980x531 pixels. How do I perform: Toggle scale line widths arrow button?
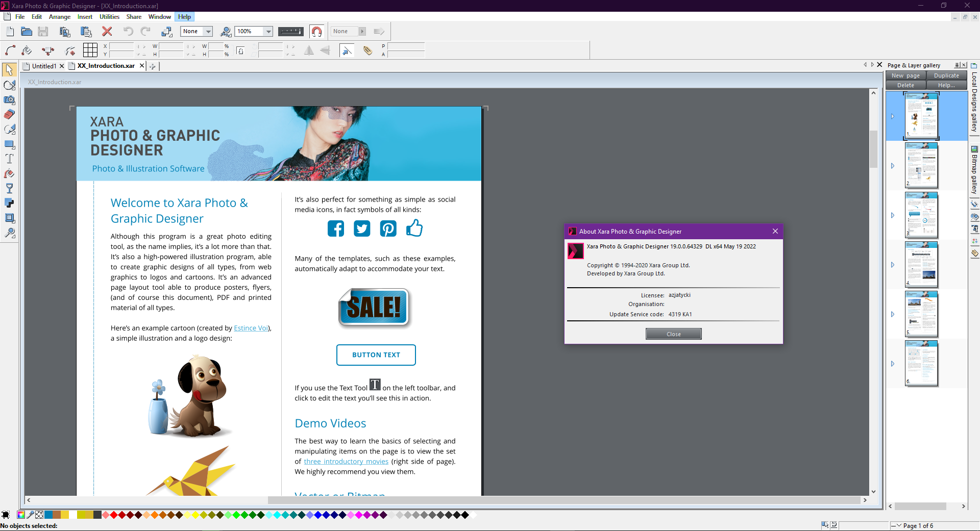[347, 50]
